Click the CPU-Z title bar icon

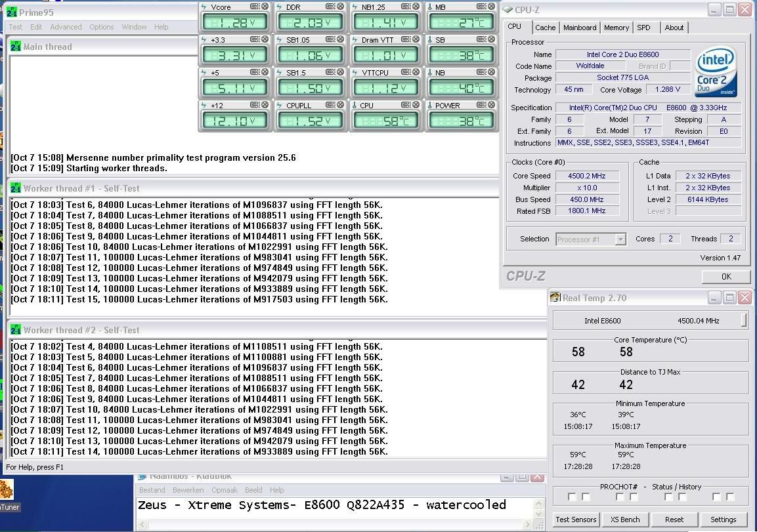point(508,9)
